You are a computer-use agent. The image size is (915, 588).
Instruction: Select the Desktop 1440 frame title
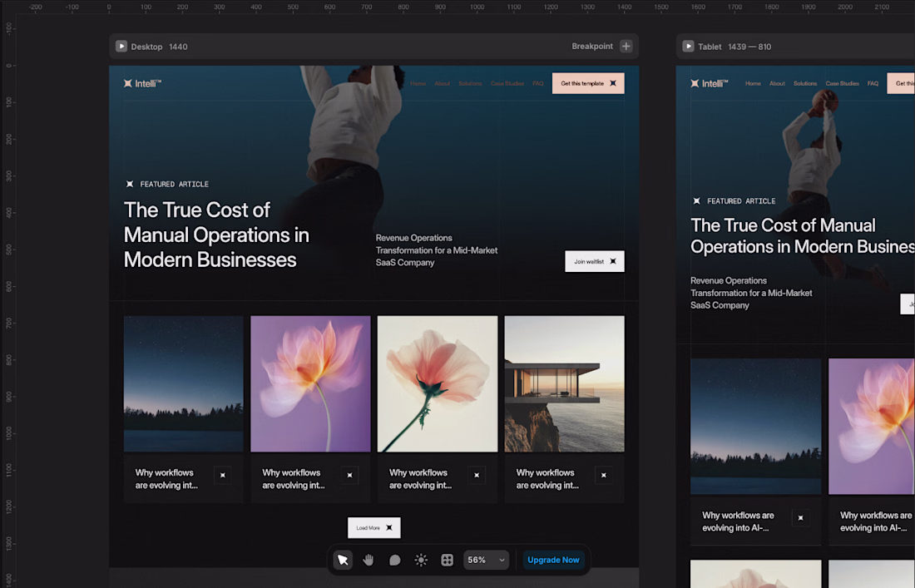(x=159, y=47)
